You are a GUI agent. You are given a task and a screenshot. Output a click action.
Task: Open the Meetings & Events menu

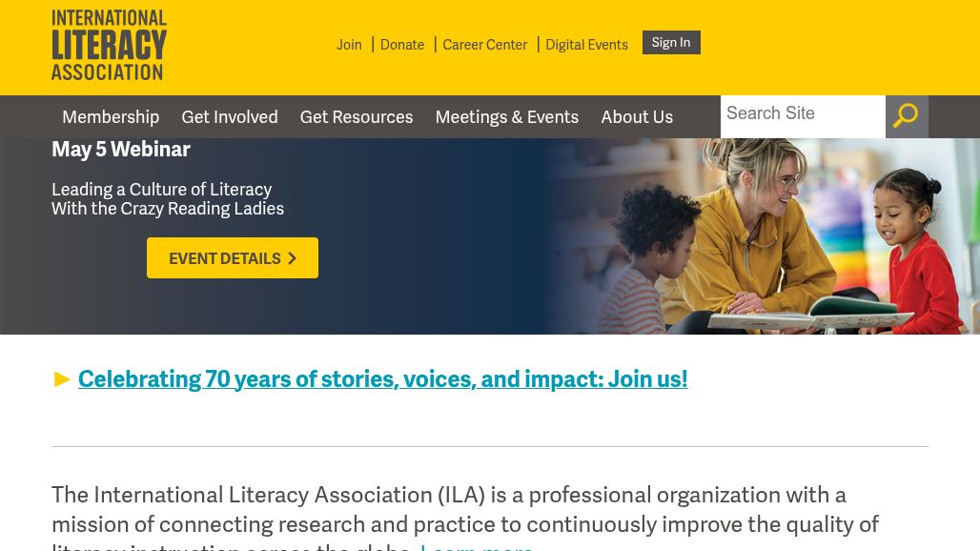click(506, 117)
